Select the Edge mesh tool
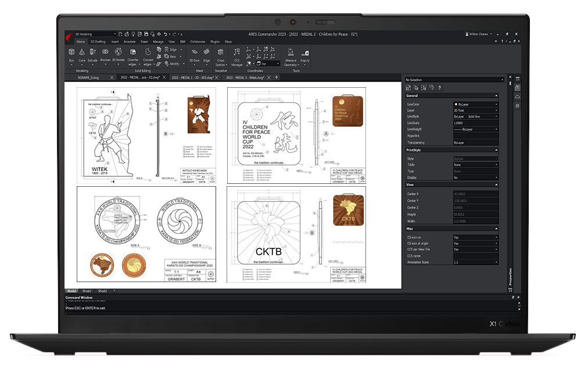Viewport: 588px width, 370px height. pyautogui.click(x=207, y=55)
